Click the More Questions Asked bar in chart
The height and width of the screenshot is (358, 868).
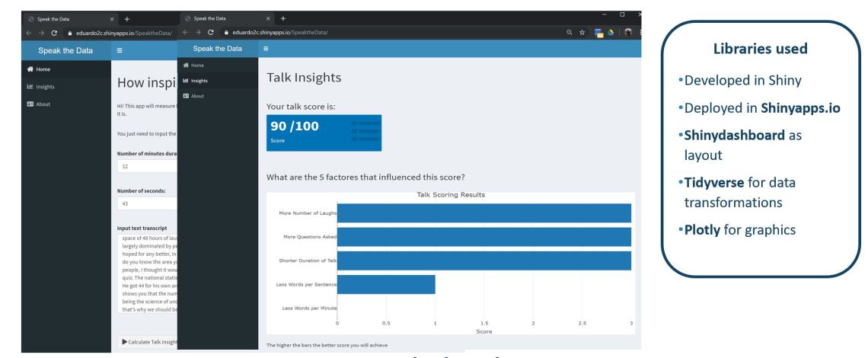[x=483, y=237]
